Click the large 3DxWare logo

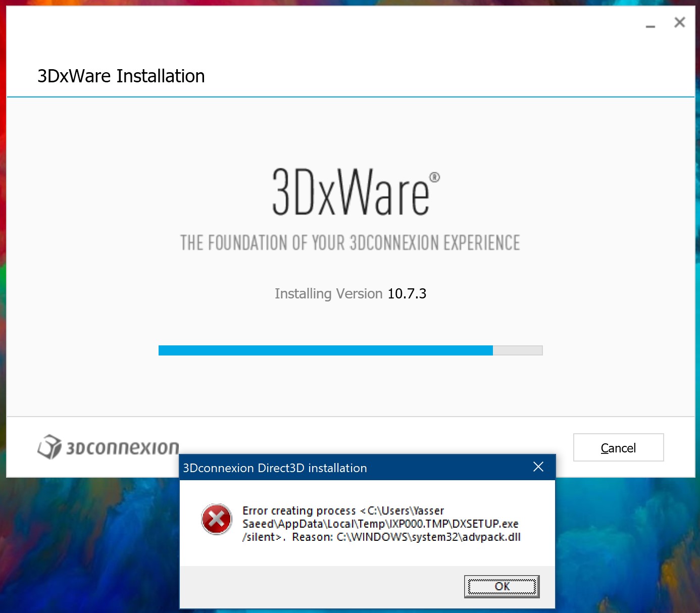click(356, 192)
